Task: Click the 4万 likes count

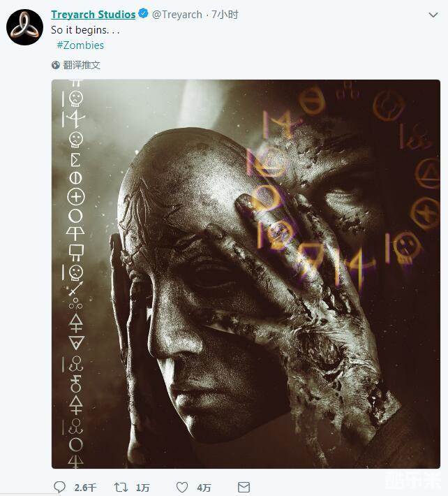Action: point(204,488)
